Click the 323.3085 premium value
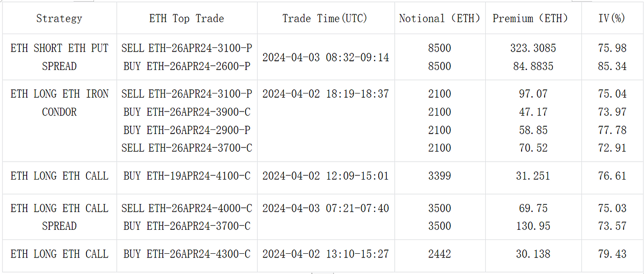 [x=533, y=48]
